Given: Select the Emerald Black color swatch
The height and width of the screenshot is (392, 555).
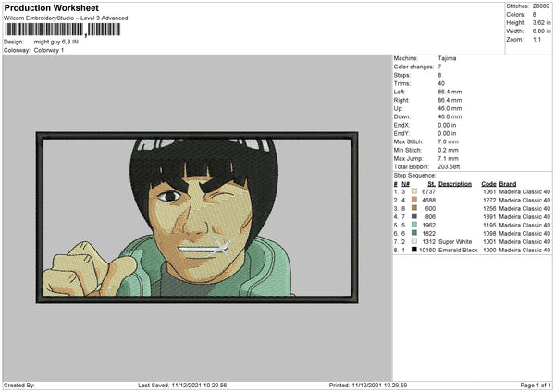Looking at the screenshot, I should pos(413,250).
